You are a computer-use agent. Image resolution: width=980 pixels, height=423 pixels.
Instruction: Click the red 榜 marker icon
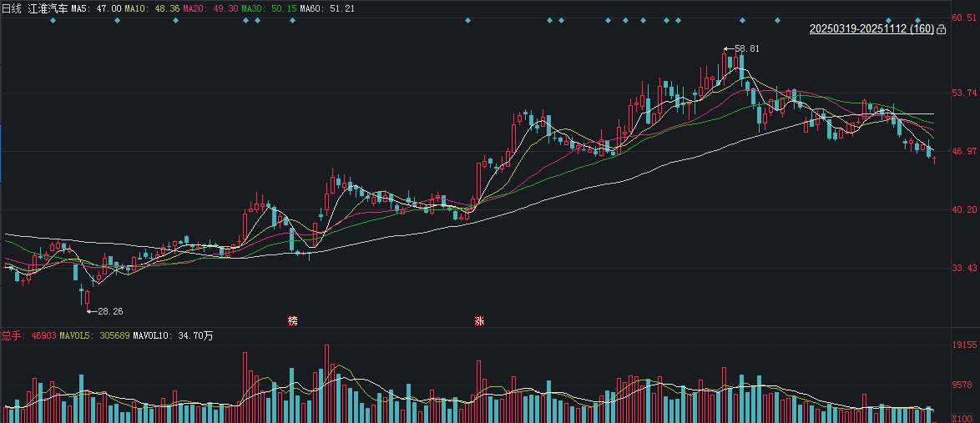coord(292,320)
